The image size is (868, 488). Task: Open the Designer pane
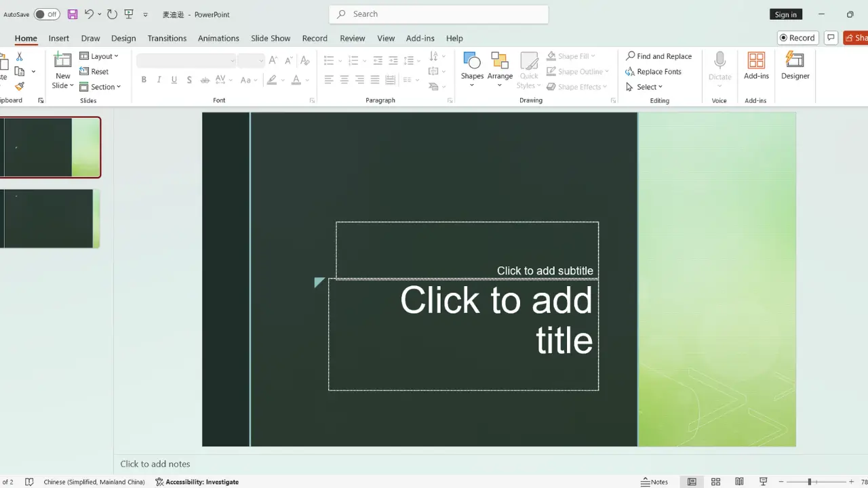(x=795, y=68)
